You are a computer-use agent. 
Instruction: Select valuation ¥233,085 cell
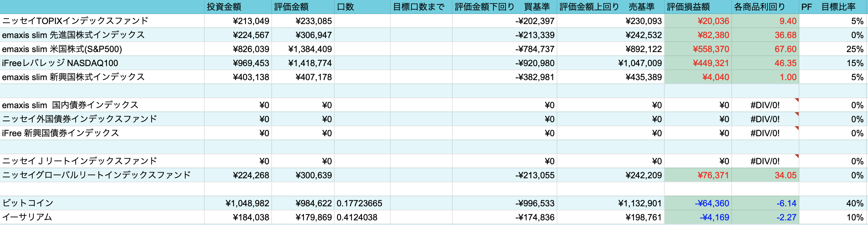[303, 21]
